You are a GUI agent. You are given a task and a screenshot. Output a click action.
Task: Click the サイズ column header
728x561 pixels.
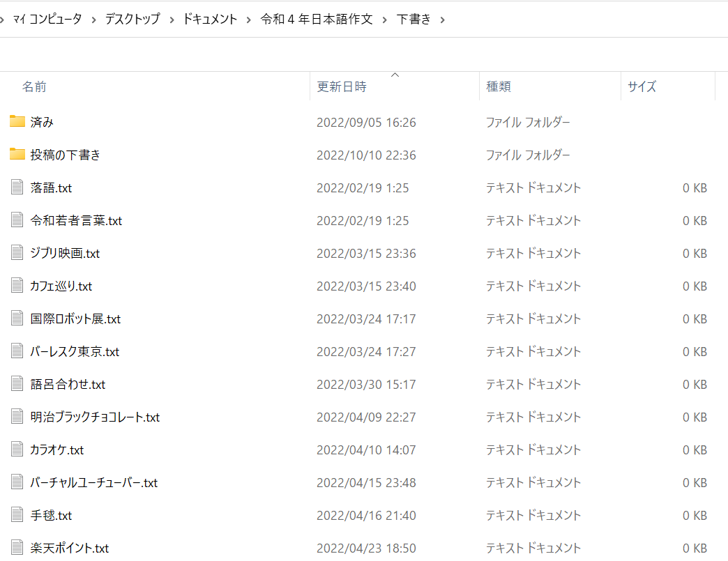click(x=642, y=87)
